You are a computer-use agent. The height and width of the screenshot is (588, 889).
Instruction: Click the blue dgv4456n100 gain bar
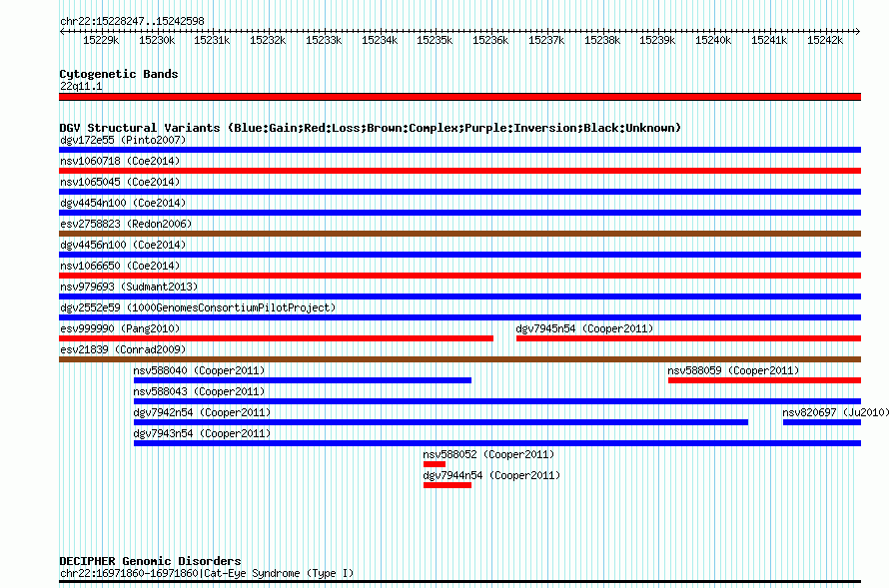[x=459, y=255]
